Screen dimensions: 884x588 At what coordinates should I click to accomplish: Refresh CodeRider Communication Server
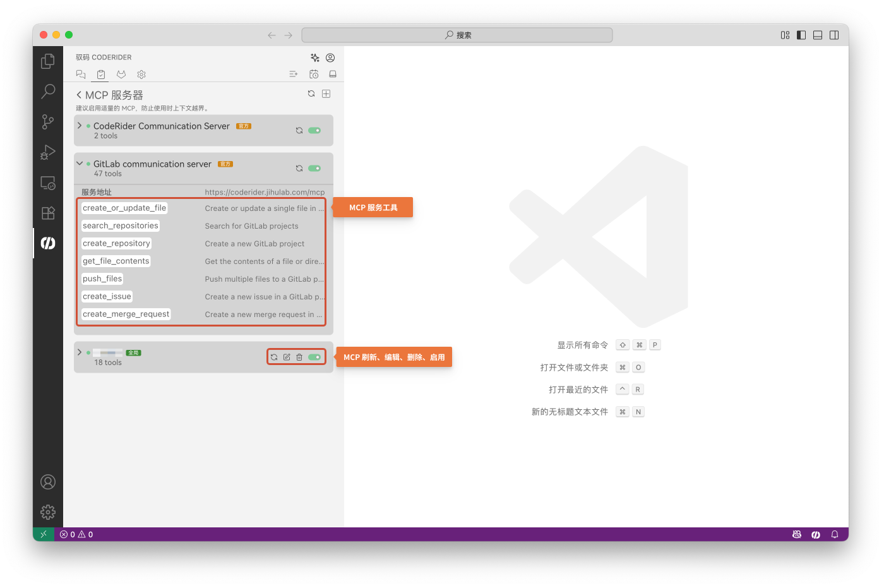tap(299, 131)
